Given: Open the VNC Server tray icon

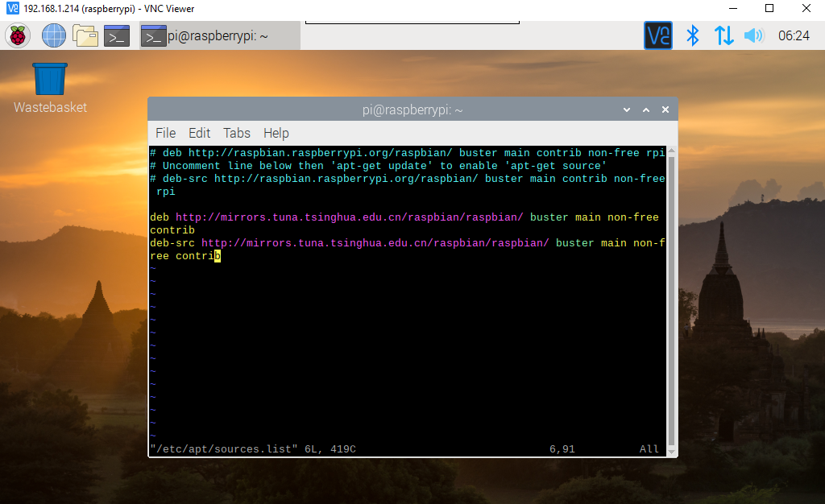Looking at the screenshot, I should point(658,35).
